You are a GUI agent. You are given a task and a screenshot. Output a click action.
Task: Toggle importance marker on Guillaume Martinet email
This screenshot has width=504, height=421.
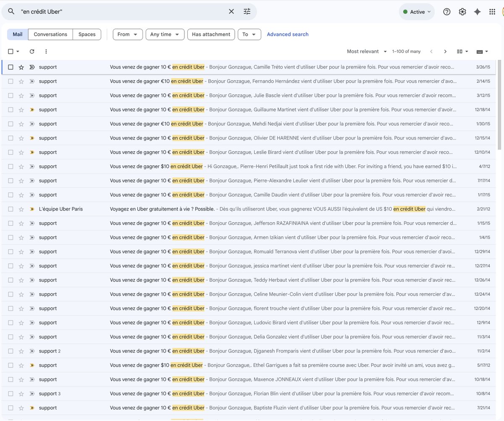coord(32,110)
